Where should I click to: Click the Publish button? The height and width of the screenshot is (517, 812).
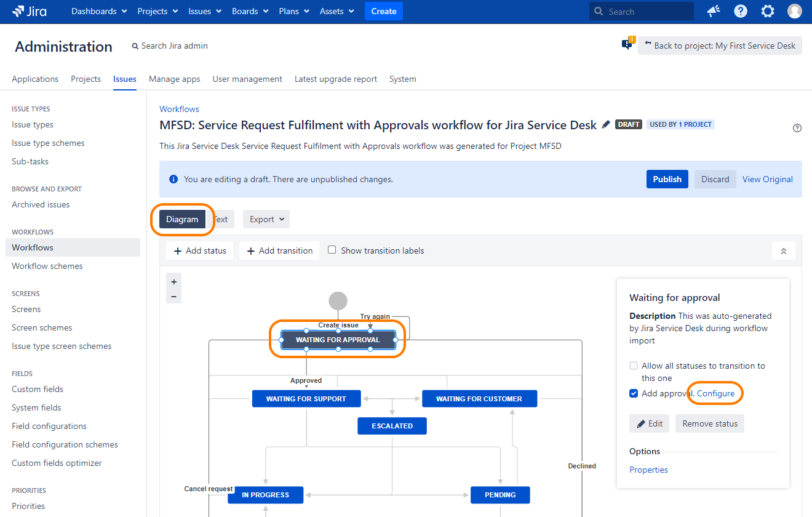pos(667,179)
